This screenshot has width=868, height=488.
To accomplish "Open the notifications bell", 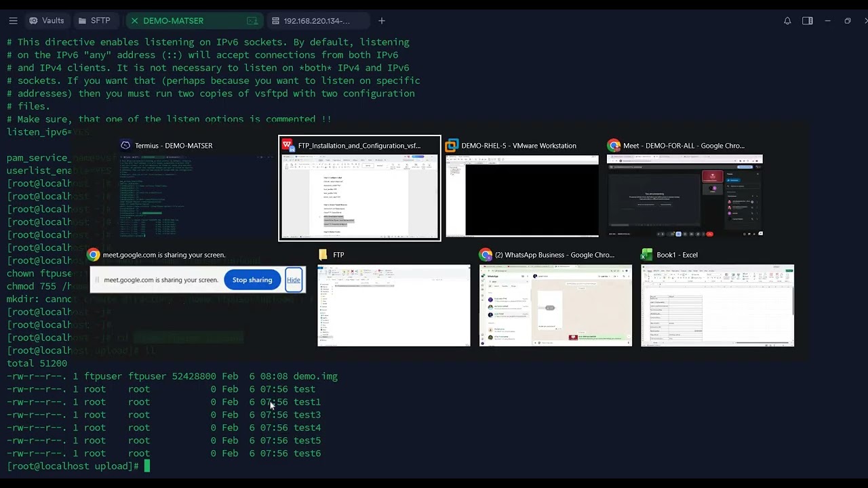I will (x=787, y=21).
